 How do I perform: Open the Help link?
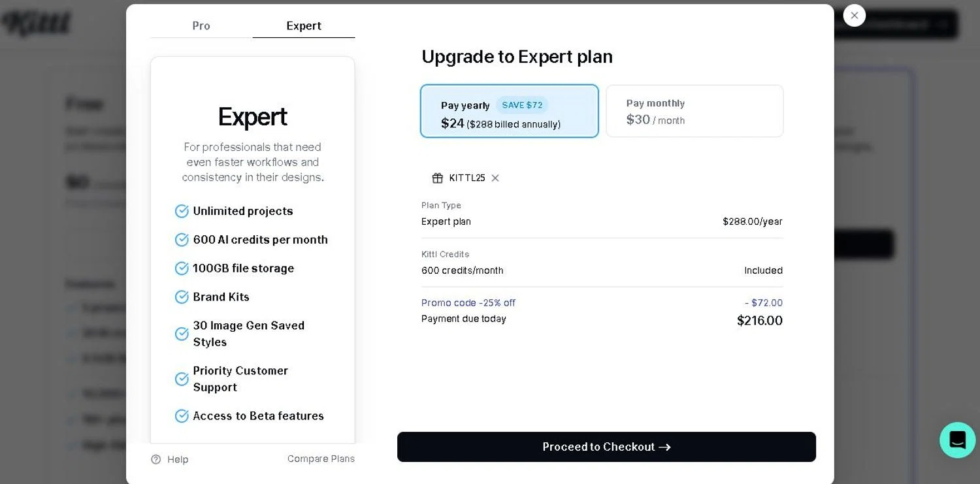pos(177,460)
